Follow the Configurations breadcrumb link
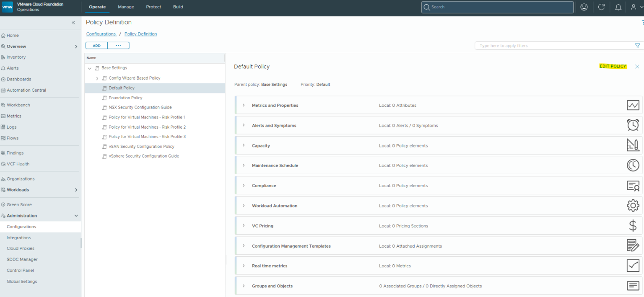Screen dimensions: 644x297 pyautogui.click(x=101, y=34)
